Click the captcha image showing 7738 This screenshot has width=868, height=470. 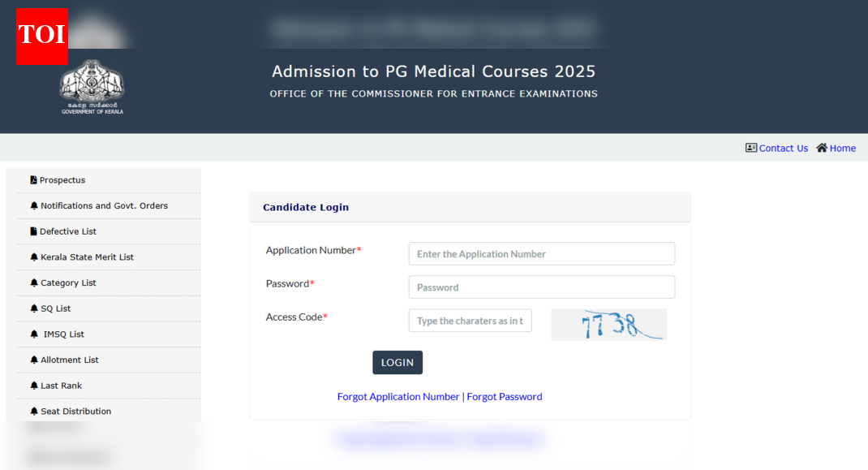pyautogui.click(x=608, y=324)
